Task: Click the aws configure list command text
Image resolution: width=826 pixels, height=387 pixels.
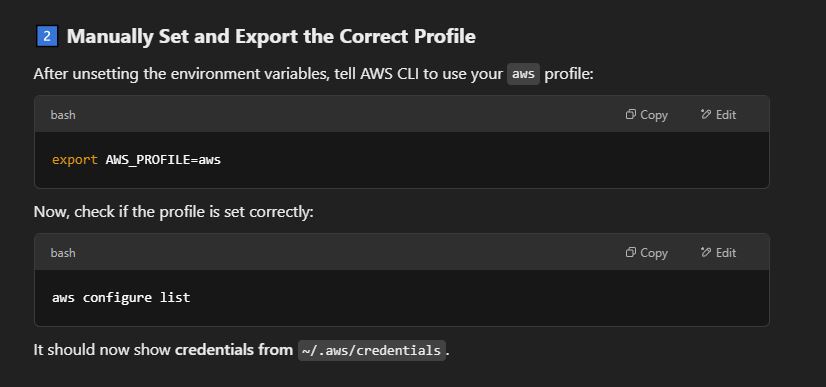Action: point(121,297)
